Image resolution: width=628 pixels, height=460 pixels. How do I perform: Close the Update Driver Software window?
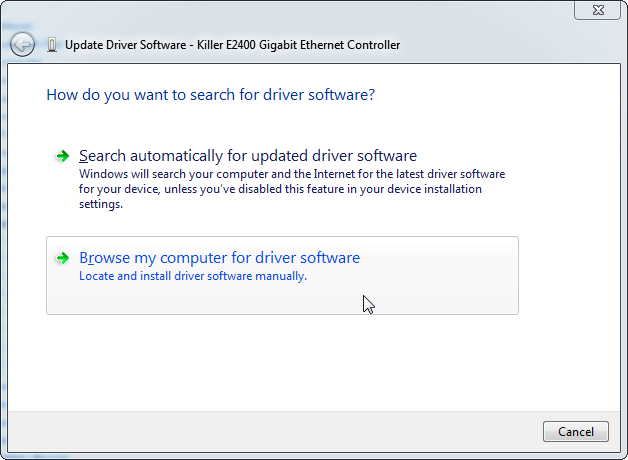click(x=598, y=10)
